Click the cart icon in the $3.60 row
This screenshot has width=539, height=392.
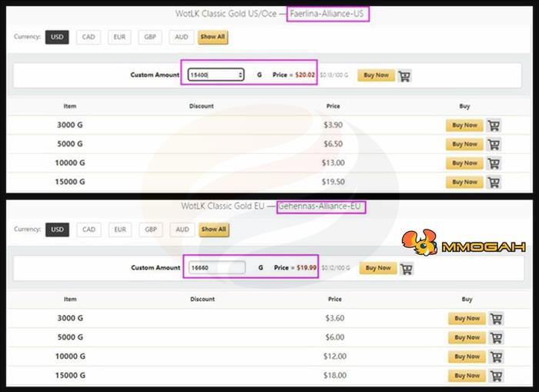(x=496, y=318)
